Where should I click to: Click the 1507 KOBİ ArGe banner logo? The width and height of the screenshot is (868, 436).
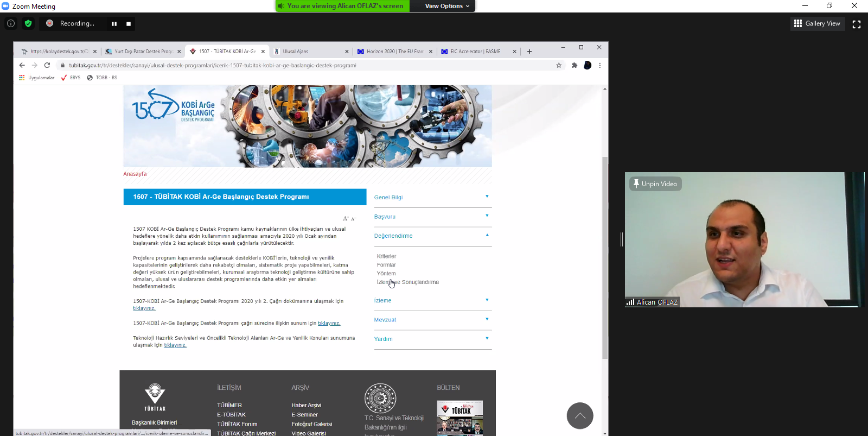coord(173,105)
